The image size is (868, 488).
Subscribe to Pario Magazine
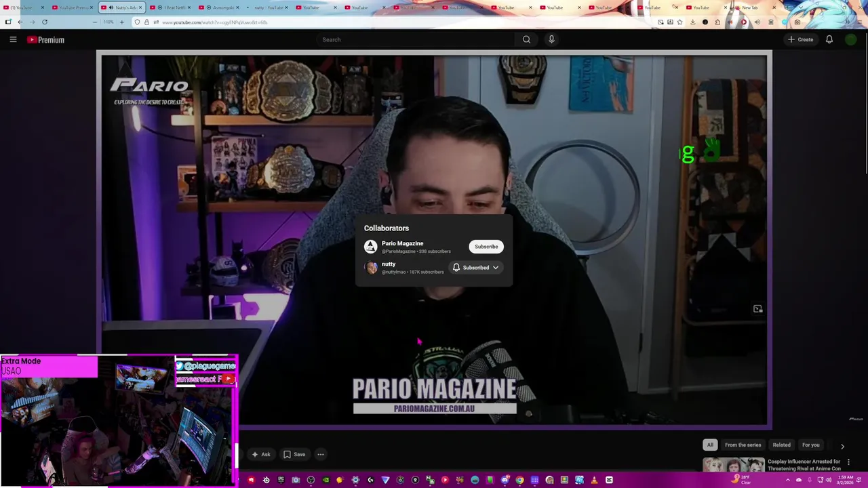pos(486,247)
